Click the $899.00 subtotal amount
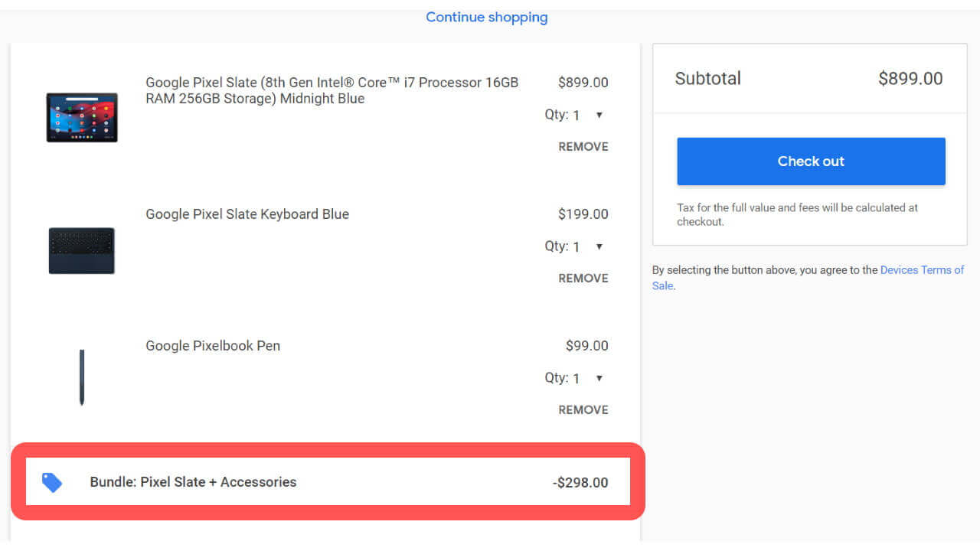This screenshot has width=980, height=551. (910, 78)
